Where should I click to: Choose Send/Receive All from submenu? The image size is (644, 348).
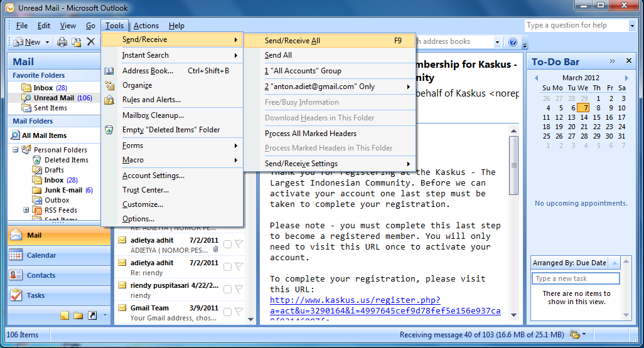330,41
